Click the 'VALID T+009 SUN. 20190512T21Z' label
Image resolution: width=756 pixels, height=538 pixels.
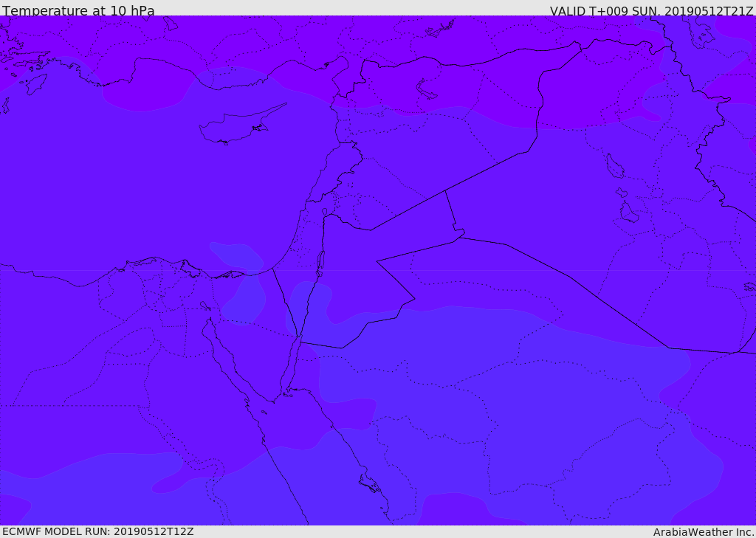pos(651,10)
